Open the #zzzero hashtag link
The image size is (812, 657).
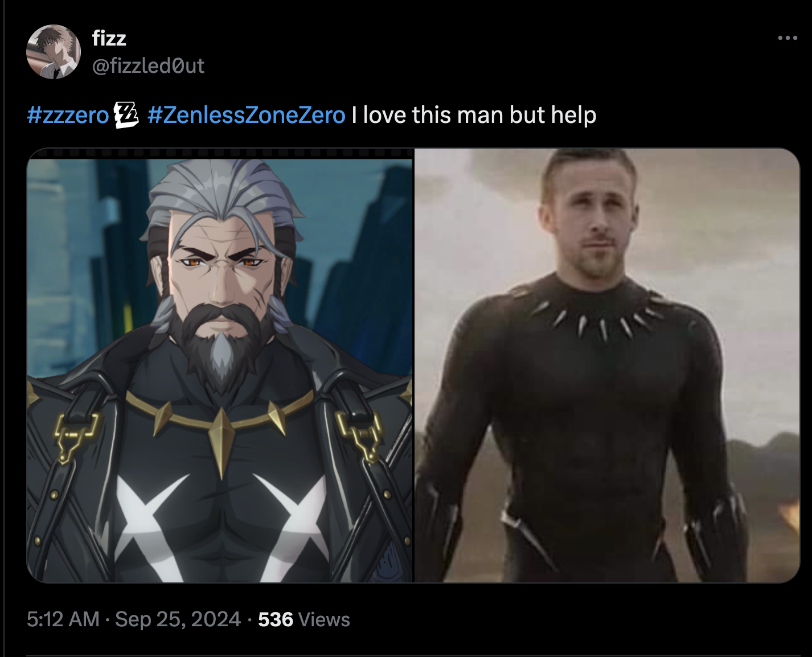[68, 115]
